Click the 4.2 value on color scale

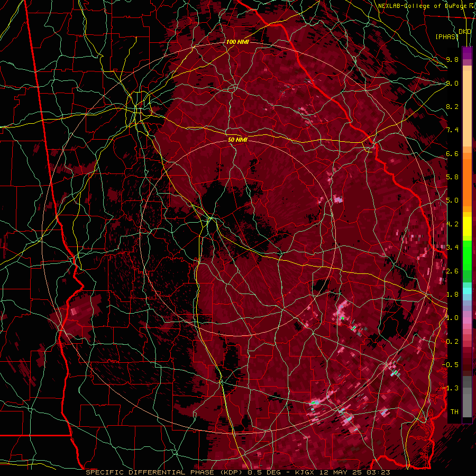tap(452, 224)
